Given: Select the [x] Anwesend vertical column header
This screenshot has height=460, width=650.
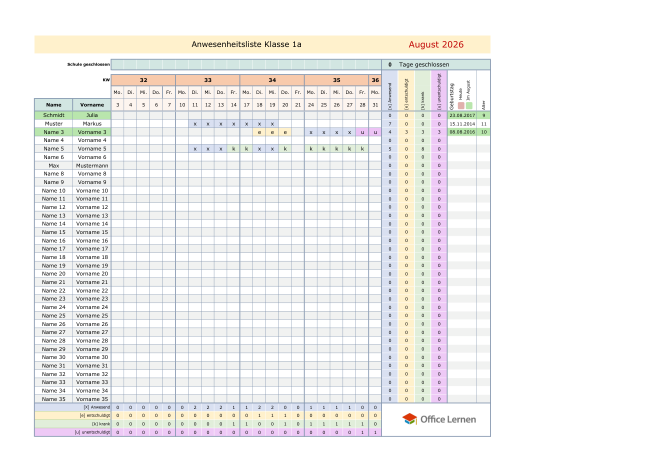Looking at the screenshot, I should click(390, 91).
